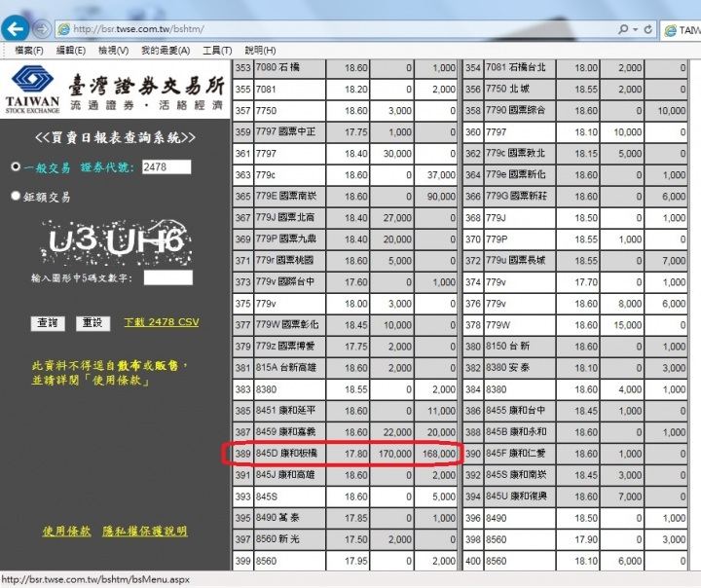Click the cell 845J 康和高雄
The width and height of the screenshot is (701, 588).
click(290, 475)
